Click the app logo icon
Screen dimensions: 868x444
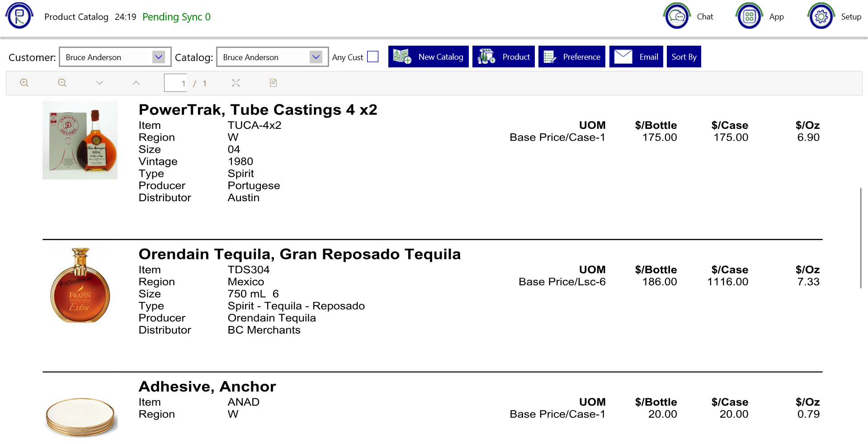[19, 16]
